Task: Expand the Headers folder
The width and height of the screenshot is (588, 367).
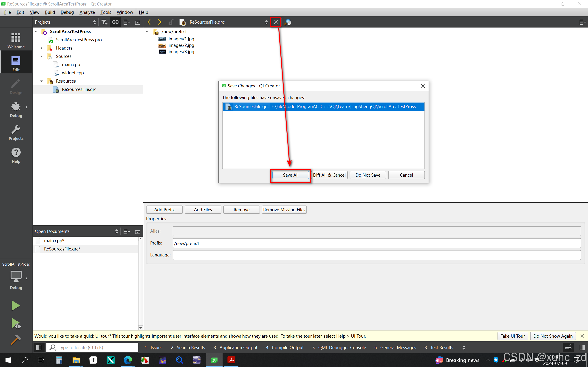Action: click(42, 48)
